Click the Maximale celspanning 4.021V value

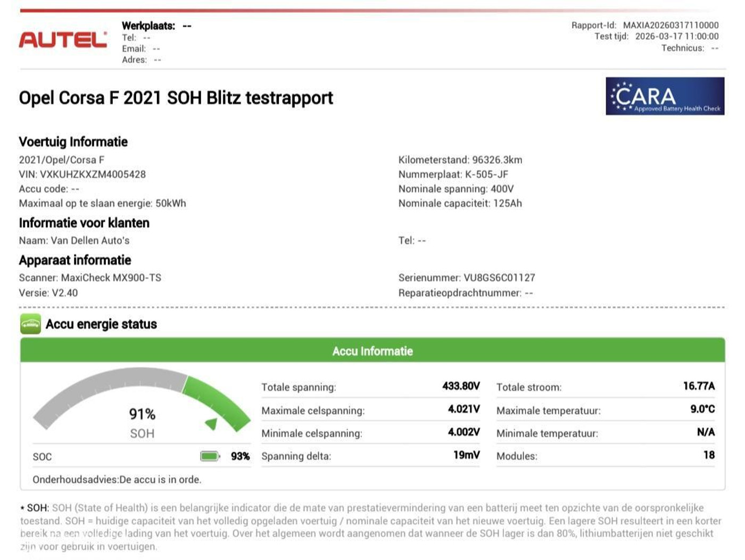[463, 409]
